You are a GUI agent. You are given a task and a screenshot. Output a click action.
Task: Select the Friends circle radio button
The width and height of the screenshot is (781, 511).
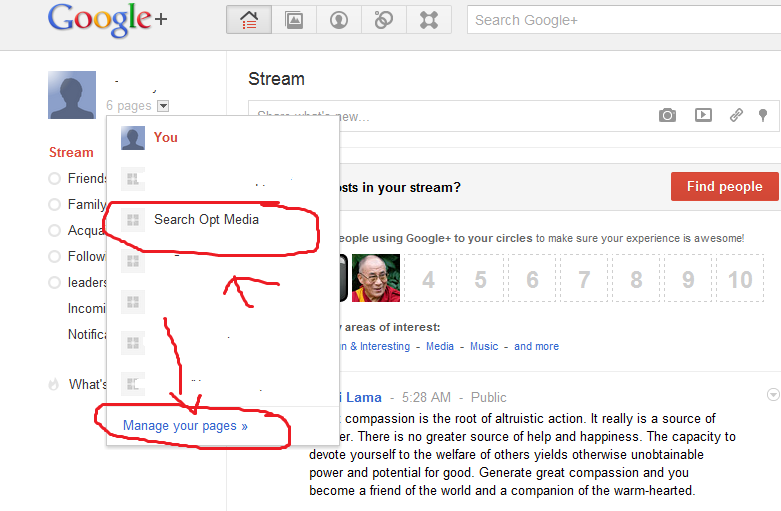(54, 178)
